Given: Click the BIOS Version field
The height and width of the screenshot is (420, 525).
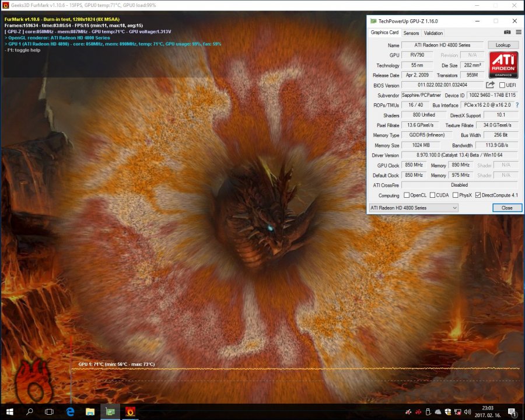Looking at the screenshot, I should coord(442,85).
